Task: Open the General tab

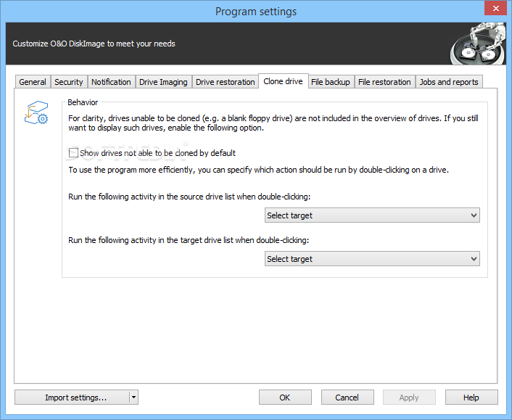Action: pyautogui.click(x=33, y=82)
